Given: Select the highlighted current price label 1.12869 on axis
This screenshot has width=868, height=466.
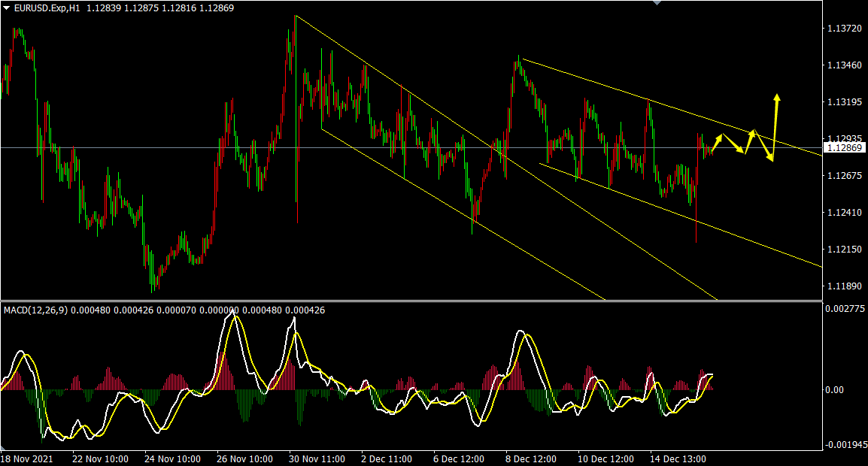Looking at the screenshot, I should pyautogui.click(x=844, y=147).
